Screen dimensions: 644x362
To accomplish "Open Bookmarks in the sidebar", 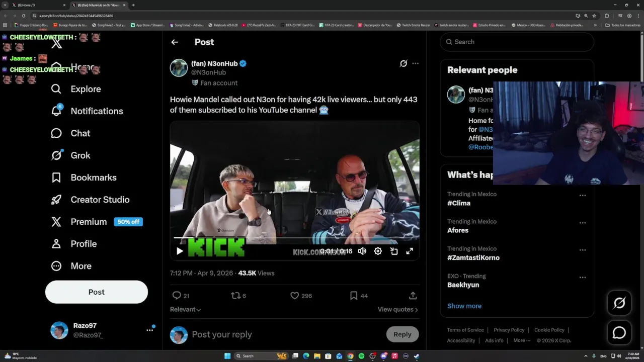I will [84, 177].
